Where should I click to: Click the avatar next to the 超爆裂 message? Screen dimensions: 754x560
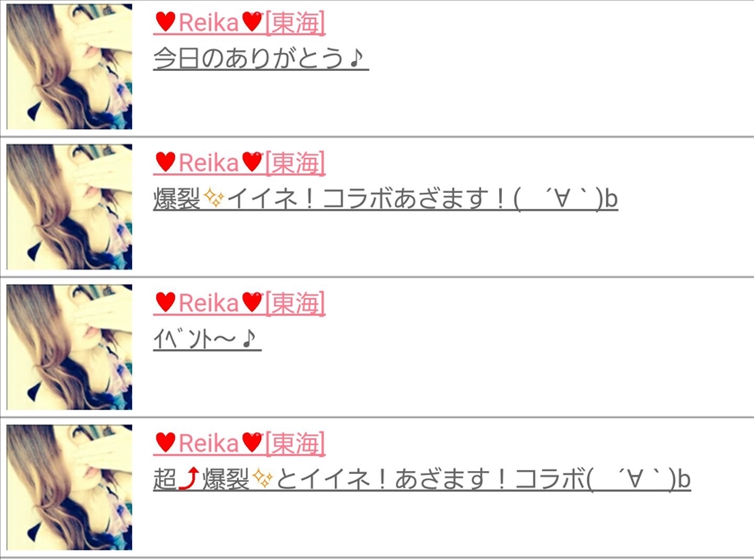point(69,487)
